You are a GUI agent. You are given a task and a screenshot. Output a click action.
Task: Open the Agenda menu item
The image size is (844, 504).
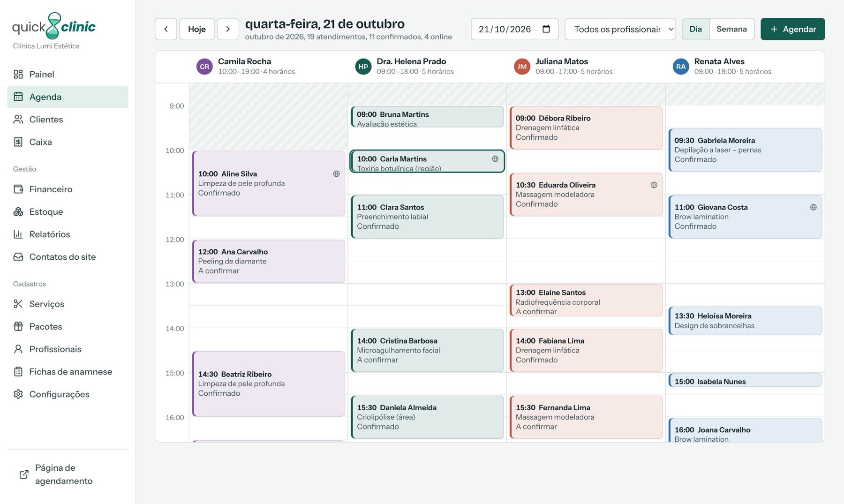click(68, 97)
